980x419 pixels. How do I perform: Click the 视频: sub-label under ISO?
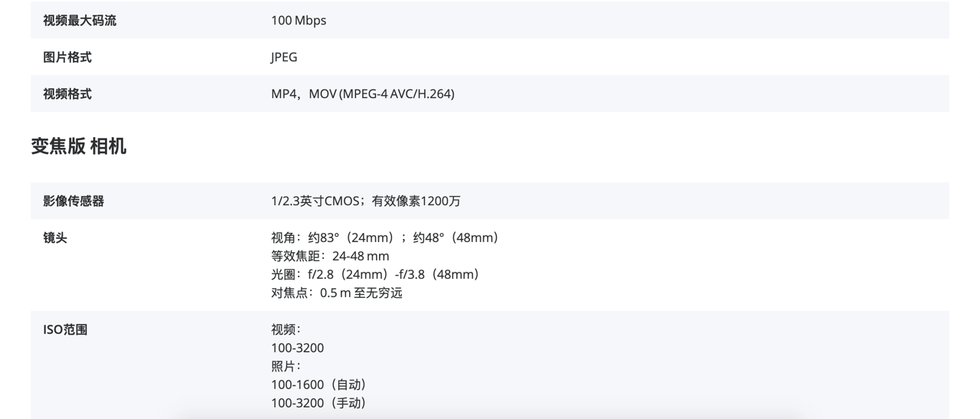click(x=286, y=330)
